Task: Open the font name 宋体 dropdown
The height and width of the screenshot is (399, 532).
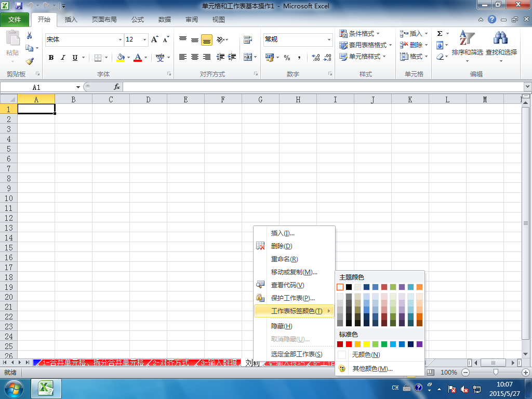Action: [x=120, y=39]
